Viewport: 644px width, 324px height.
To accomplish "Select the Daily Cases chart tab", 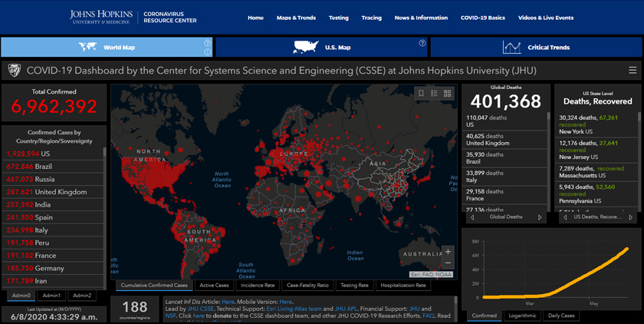I will click(x=561, y=316).
